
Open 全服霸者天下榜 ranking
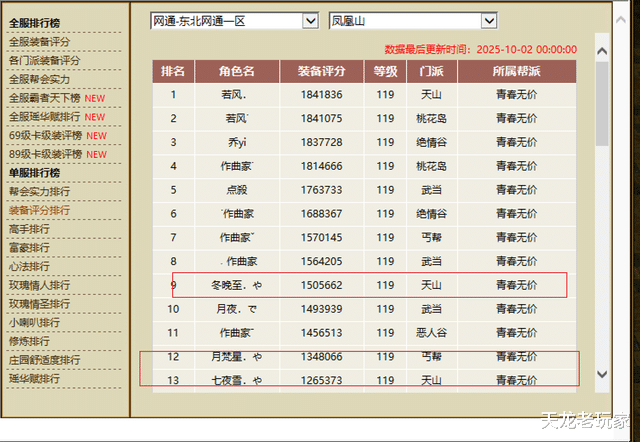pyautogui.click(x=44, y=98)
